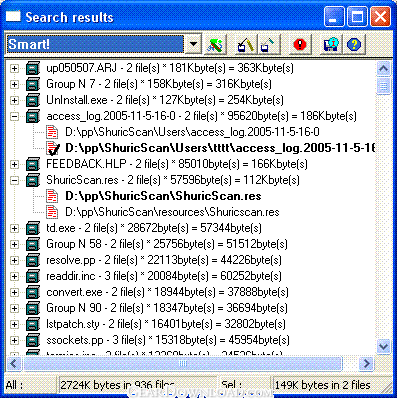
Task: Select the D:\pp\ShuricScan\resources\Shuricscan.res path text
Action: [172, 212]
